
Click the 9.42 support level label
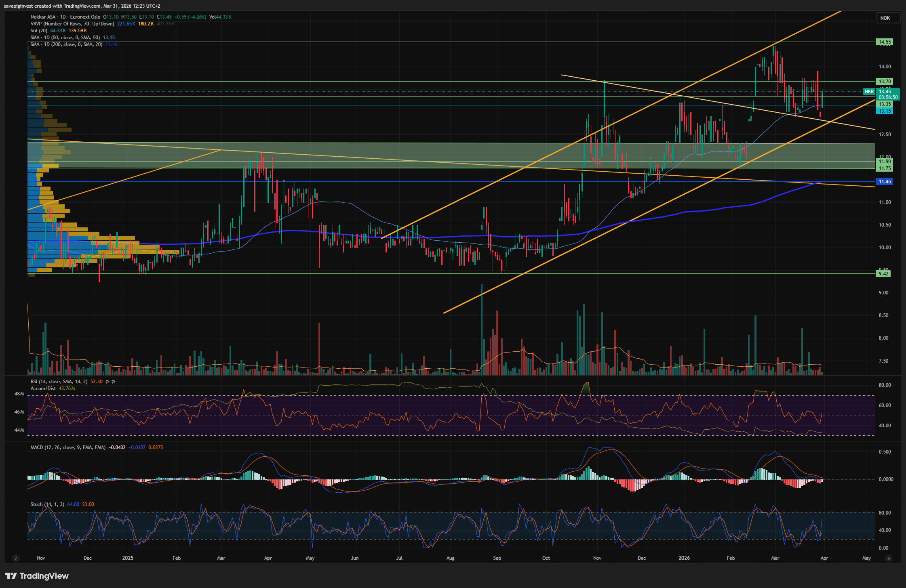[884, 274]
